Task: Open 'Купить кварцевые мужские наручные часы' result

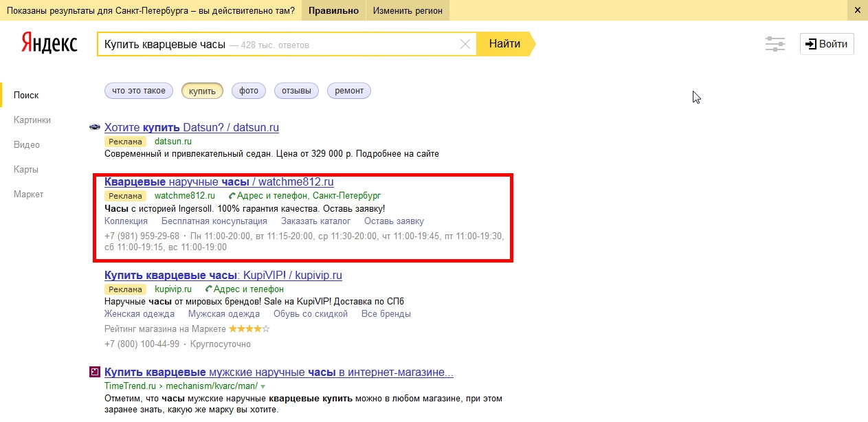Action: coord(279,373)
